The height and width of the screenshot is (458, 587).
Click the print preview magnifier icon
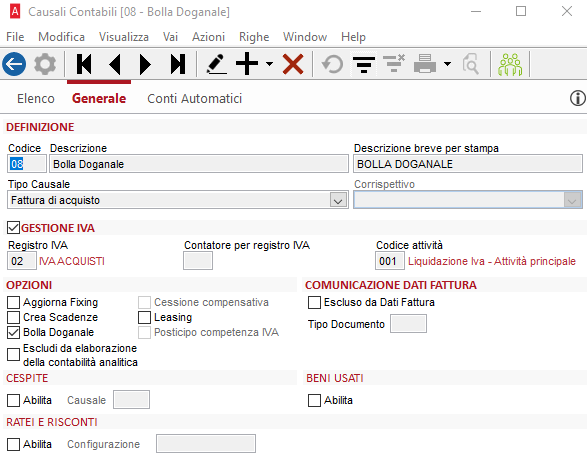(471, 64)
